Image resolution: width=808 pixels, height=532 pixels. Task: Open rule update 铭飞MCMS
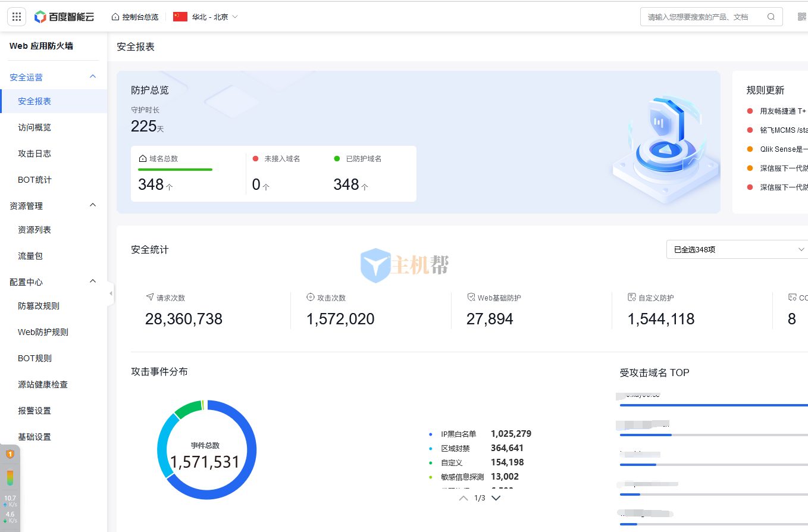(x=784, y=130)
